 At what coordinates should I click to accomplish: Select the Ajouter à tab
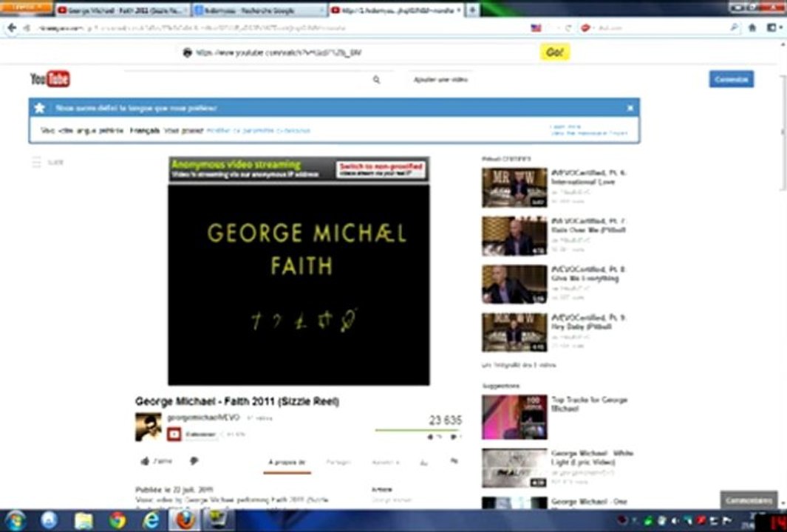coord(386,463)
